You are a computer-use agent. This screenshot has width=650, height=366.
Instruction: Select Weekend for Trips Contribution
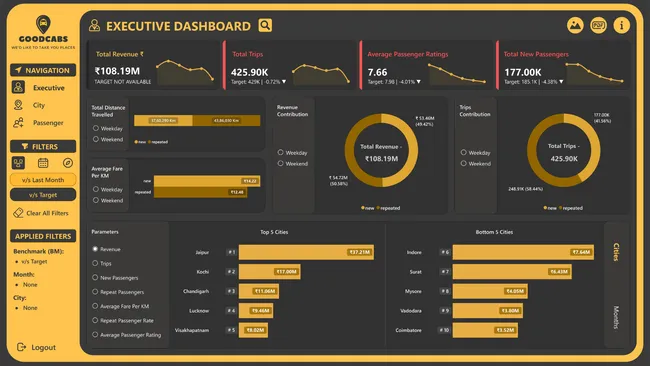coord(463,163)
